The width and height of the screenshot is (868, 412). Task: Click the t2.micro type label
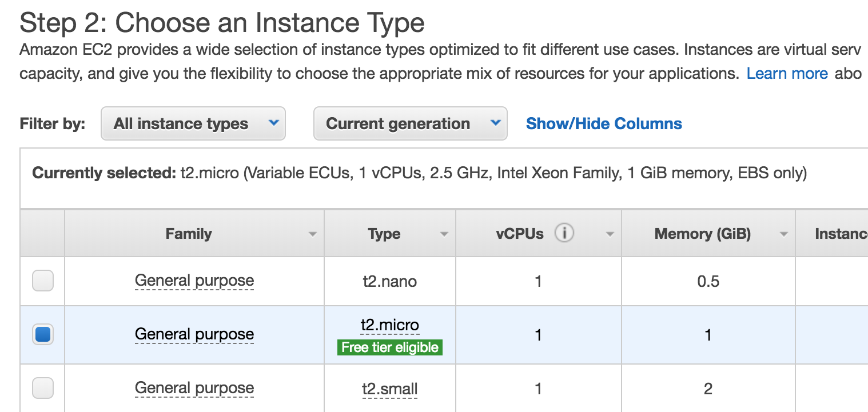pyautogui.click(x=389, y=325)
